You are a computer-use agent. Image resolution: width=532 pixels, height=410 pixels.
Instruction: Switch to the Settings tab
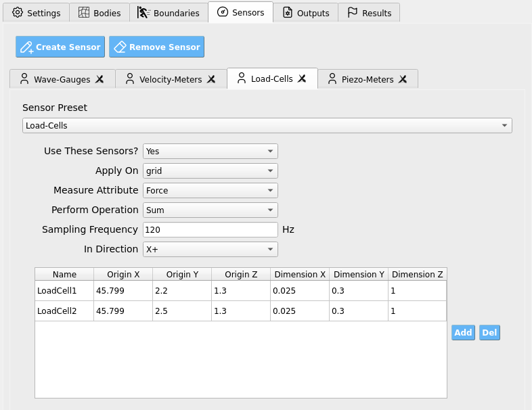(x=37, y=13)
